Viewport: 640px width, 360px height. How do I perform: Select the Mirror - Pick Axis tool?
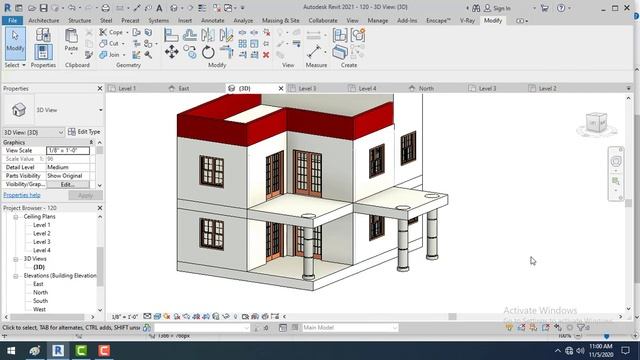point(208,35)
